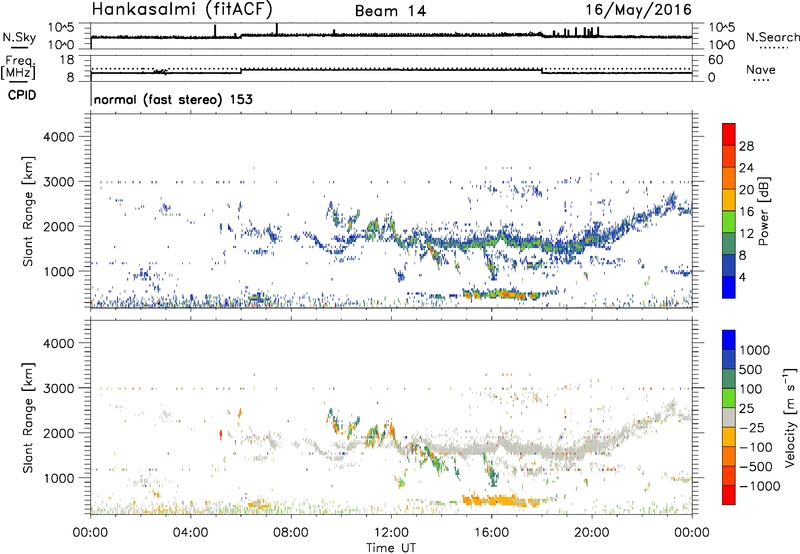
Task: Click '4000' tick on power panel
Action: [x=58, y=137]
